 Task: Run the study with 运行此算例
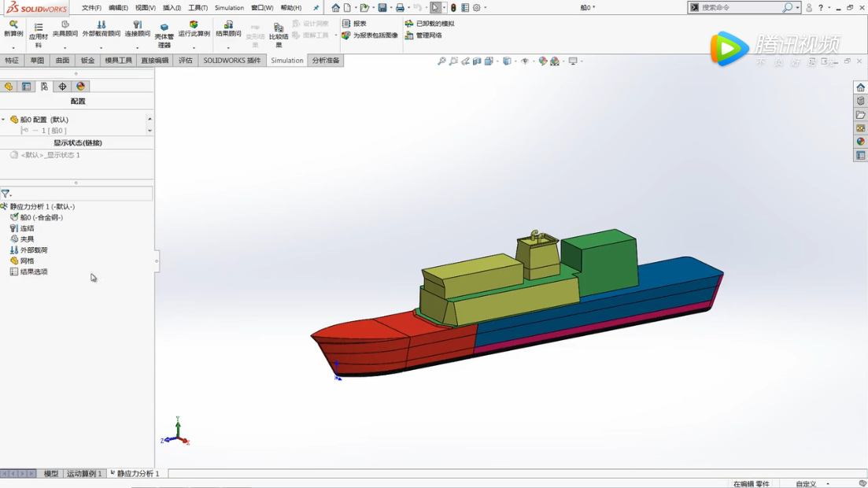click(x=194, y=29)
